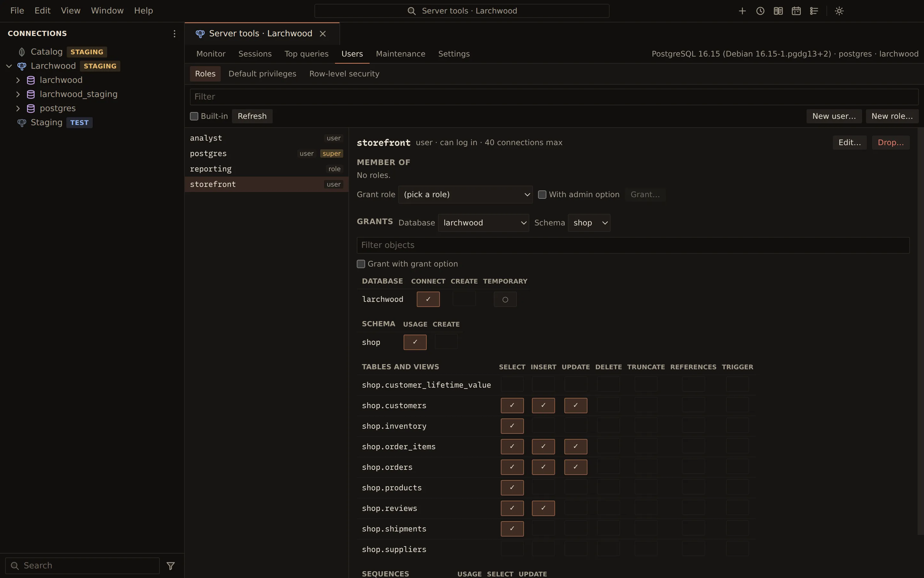Click the New user... button

[834, 116]
